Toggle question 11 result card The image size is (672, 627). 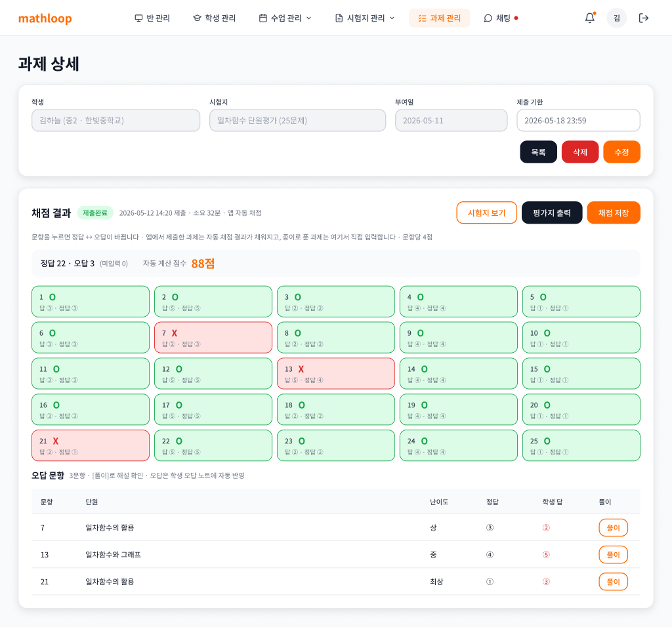(91, 373)
